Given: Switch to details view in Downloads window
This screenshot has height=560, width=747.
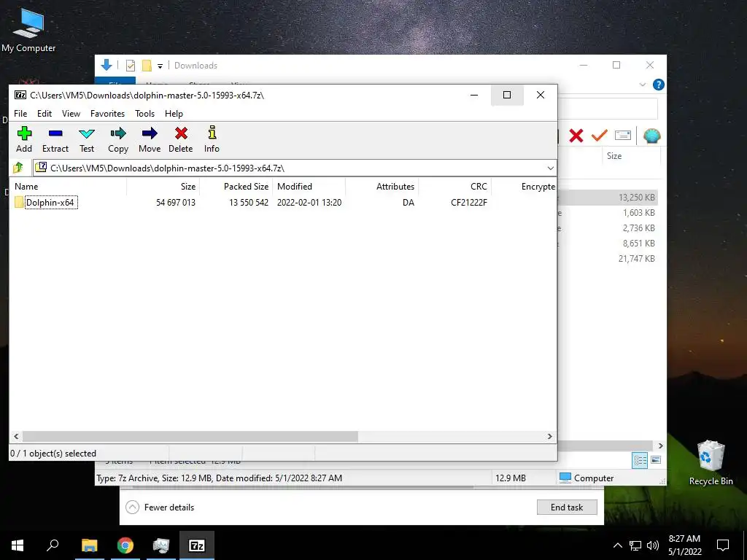Looking at the screenshot, I should [x=640, y=460].
